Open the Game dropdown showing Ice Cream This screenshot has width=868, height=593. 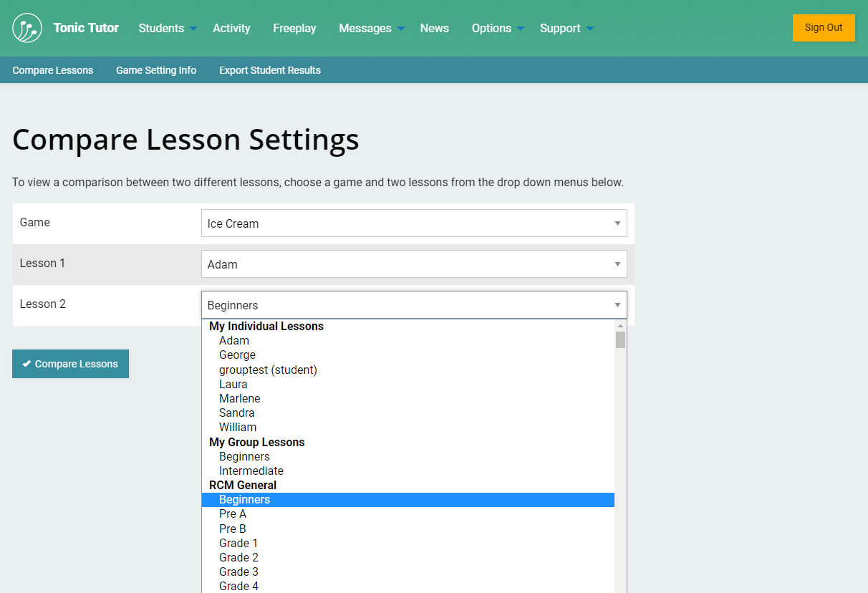tap(413, 223)
